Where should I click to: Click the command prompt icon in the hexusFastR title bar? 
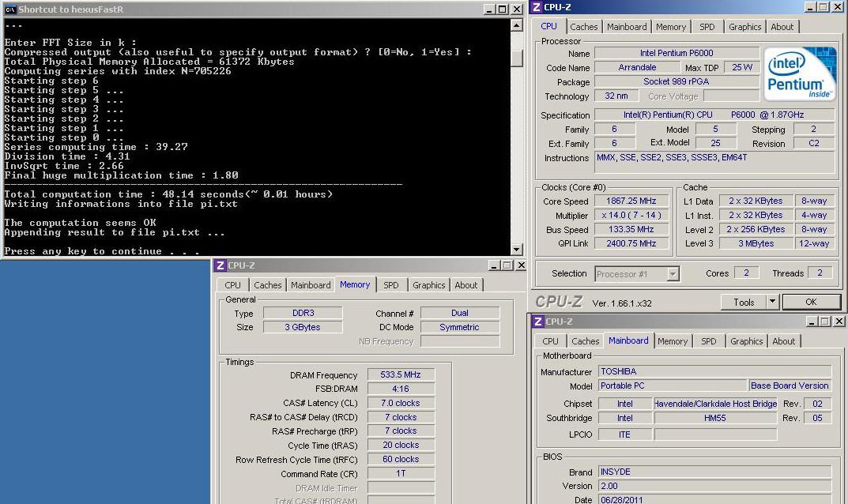click(10, 9)
